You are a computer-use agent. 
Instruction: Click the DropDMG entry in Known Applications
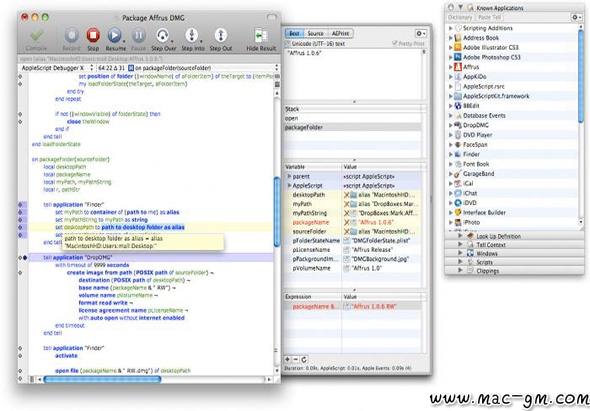coord(476,125)
